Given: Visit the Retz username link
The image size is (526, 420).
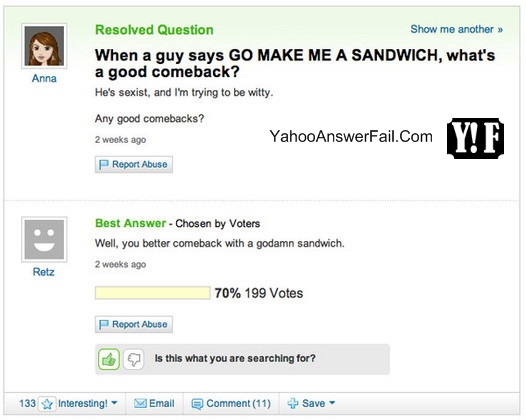Looking at the screenshot, I should coord(44,272).
